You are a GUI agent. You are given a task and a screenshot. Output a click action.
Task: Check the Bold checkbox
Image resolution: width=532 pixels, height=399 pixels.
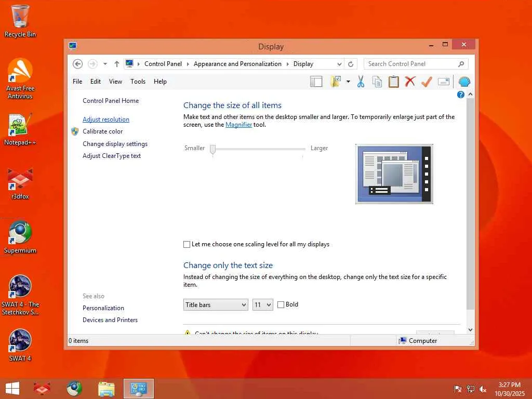point(281,304)
